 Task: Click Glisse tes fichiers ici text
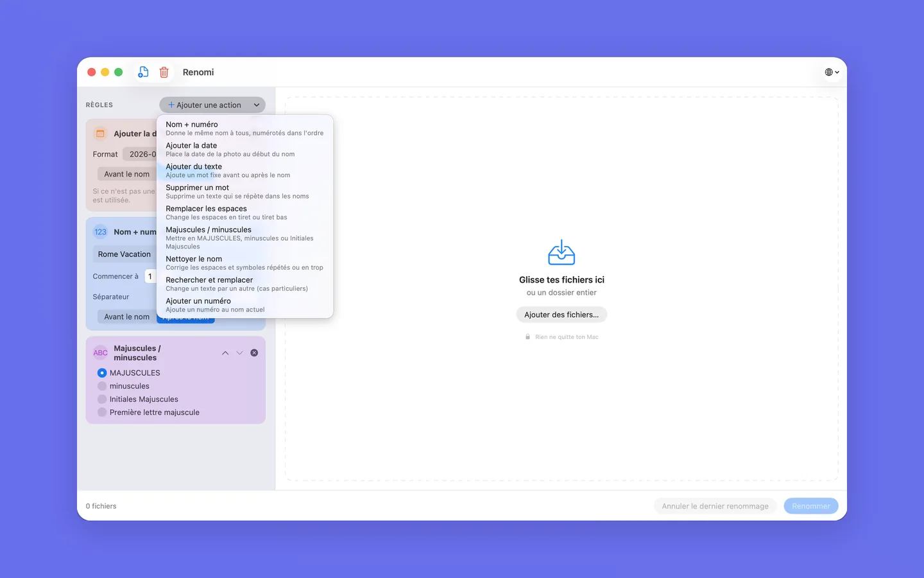(561, 280)
